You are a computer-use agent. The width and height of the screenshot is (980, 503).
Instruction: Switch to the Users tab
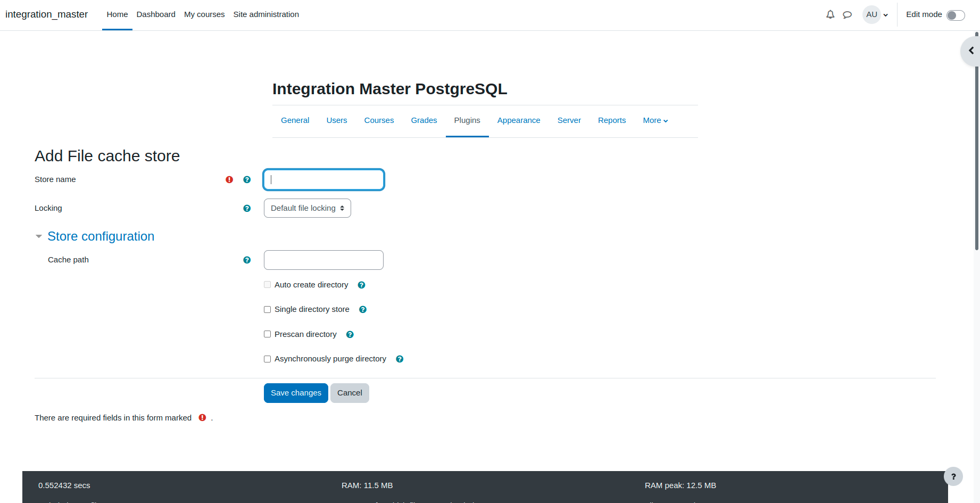coord(337,120)
